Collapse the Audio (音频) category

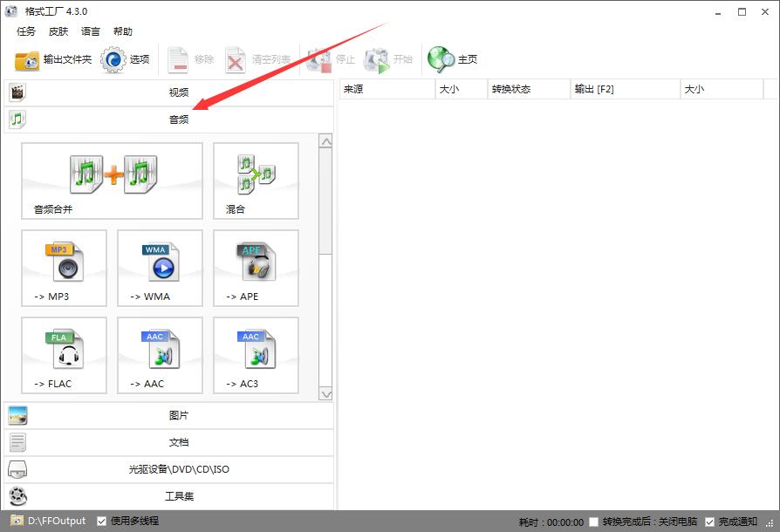coord(169,119)
